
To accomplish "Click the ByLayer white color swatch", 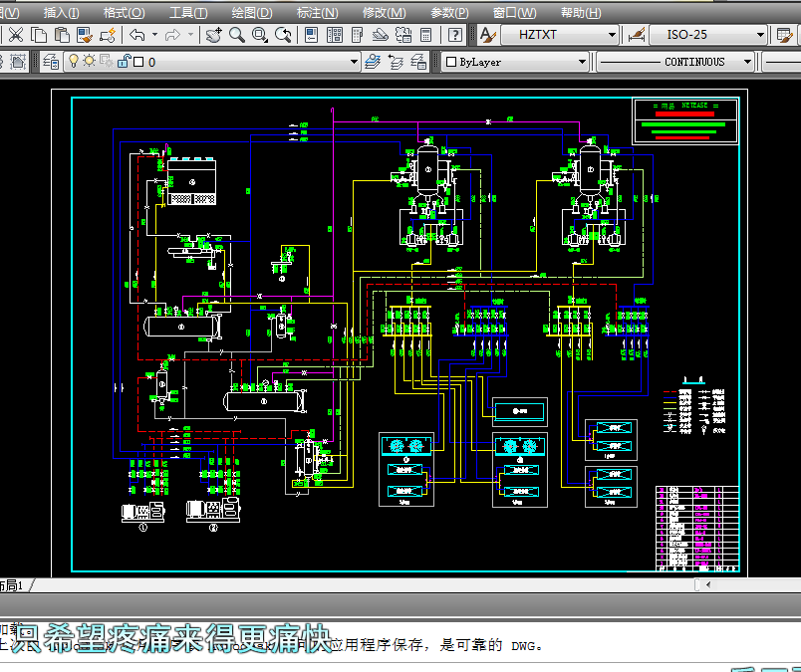I will pos(451,62).
